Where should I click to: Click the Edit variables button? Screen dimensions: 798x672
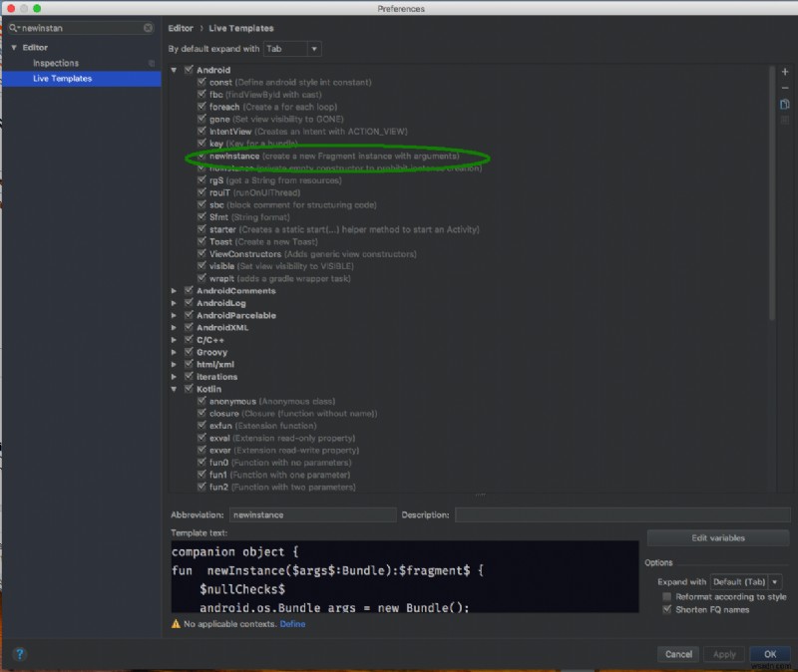pos(717,537)
